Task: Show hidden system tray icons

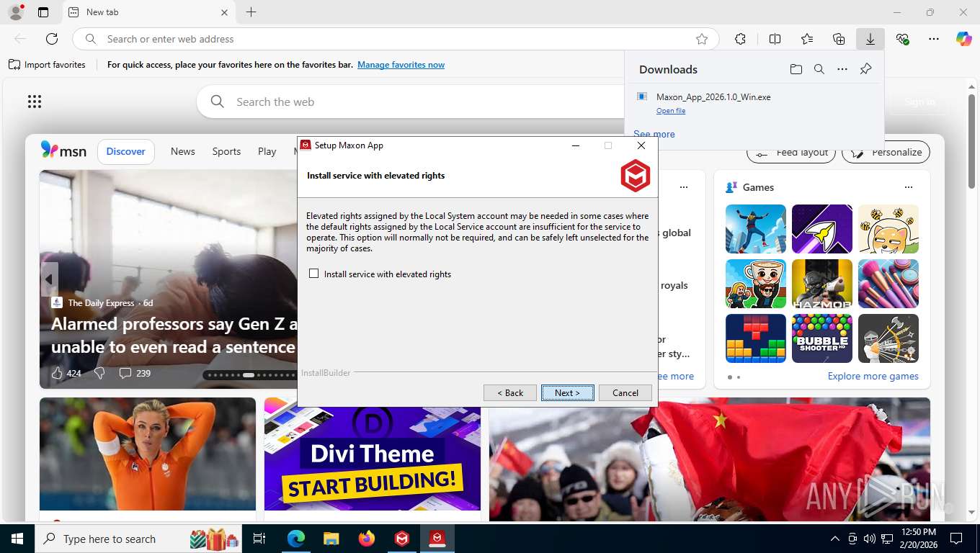Action: pyautogui.click(x=835, y=539)
